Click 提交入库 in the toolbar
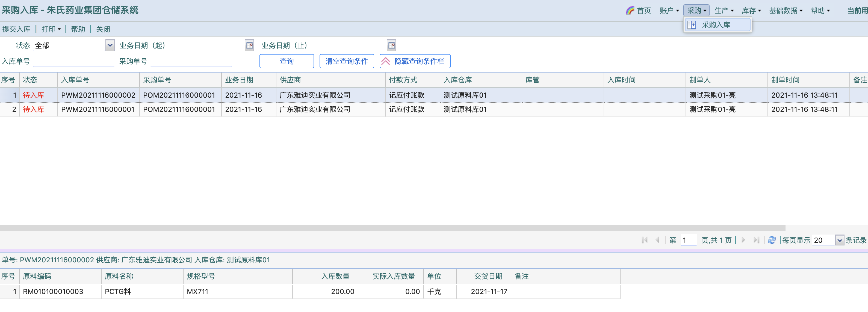868x312 pixels. [x=16, y=29]
